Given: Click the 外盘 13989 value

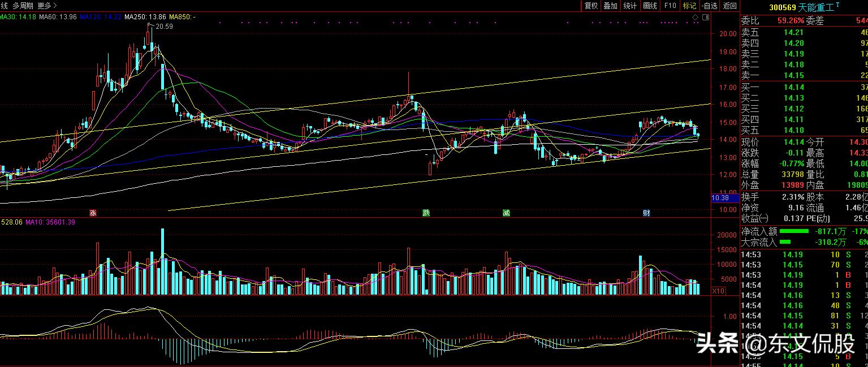Looking at the screenshot, I should [792, 185].
